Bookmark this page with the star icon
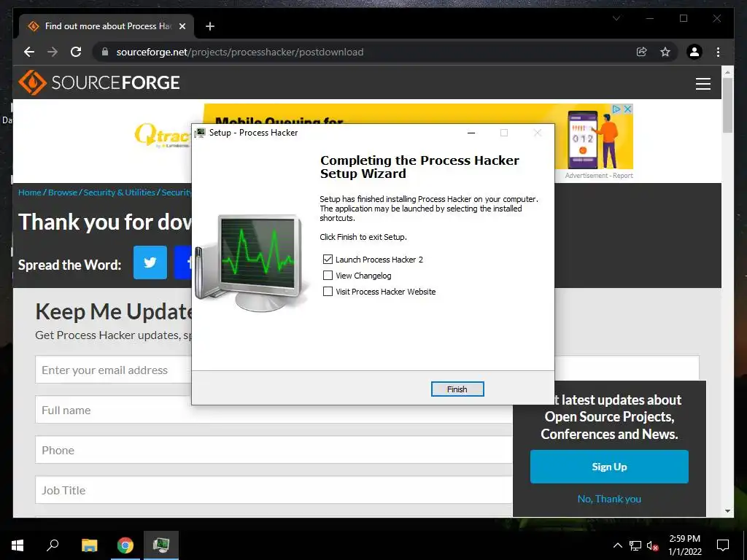This screenshot has width=747, height=560. point(665,52)
